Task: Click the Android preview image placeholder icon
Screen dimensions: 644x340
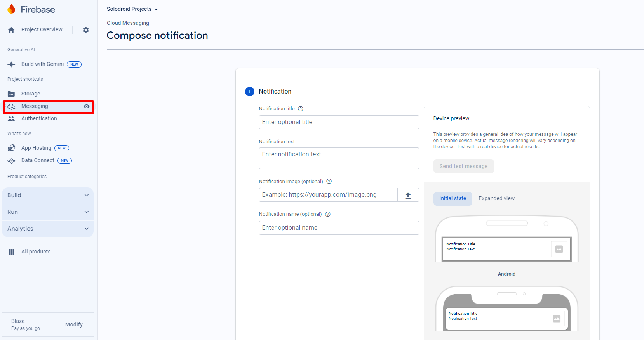Action: [x=559, y=249]
